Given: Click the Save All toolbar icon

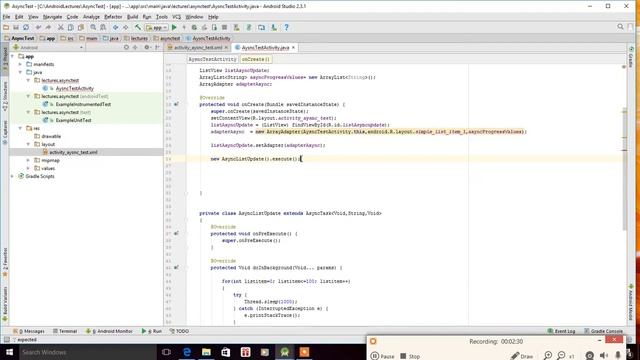Looking at the screenshot, I should [16, 27].
